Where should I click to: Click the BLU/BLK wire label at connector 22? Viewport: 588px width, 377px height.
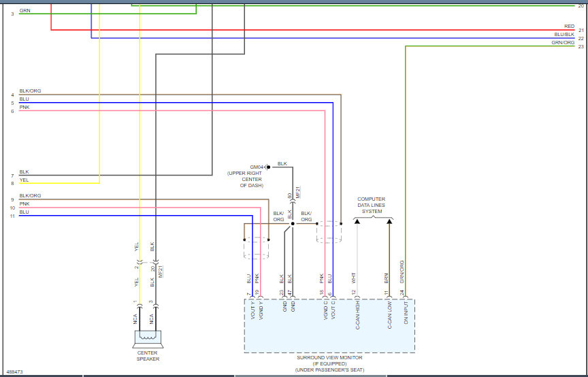click(x=564, y=35)
